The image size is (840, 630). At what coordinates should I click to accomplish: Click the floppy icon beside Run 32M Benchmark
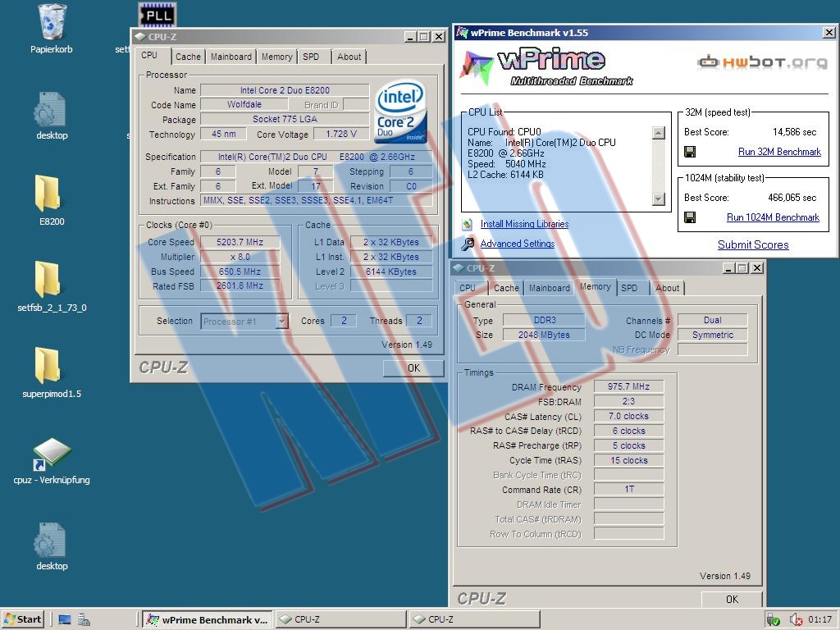[690, 152]
